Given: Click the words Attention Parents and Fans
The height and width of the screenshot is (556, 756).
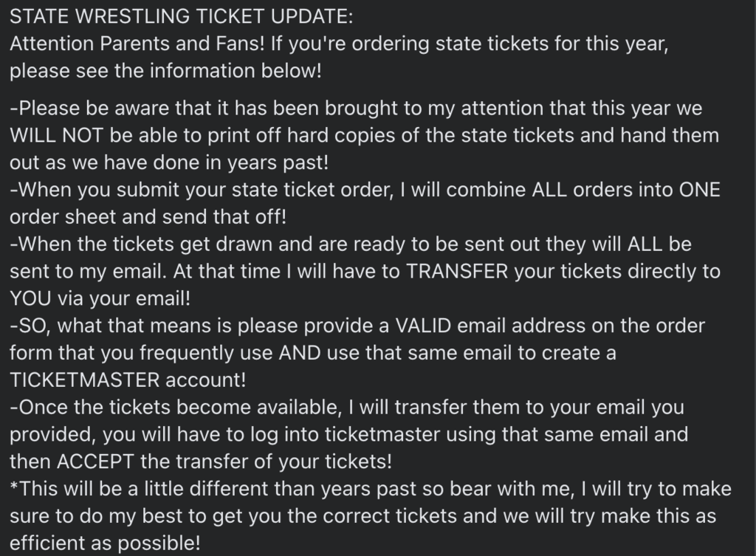Looking at the screenshot, I should coord(137,44).
